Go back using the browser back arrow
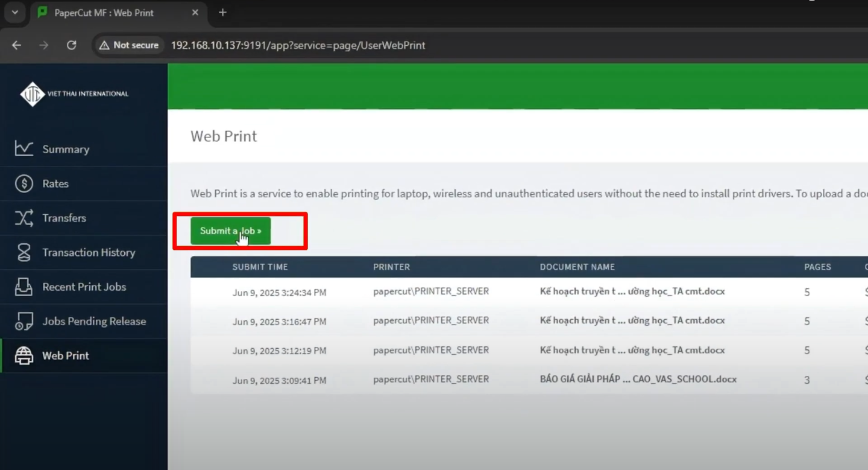Viewport: 868px width, 470px height. click(x=16, y=45)
